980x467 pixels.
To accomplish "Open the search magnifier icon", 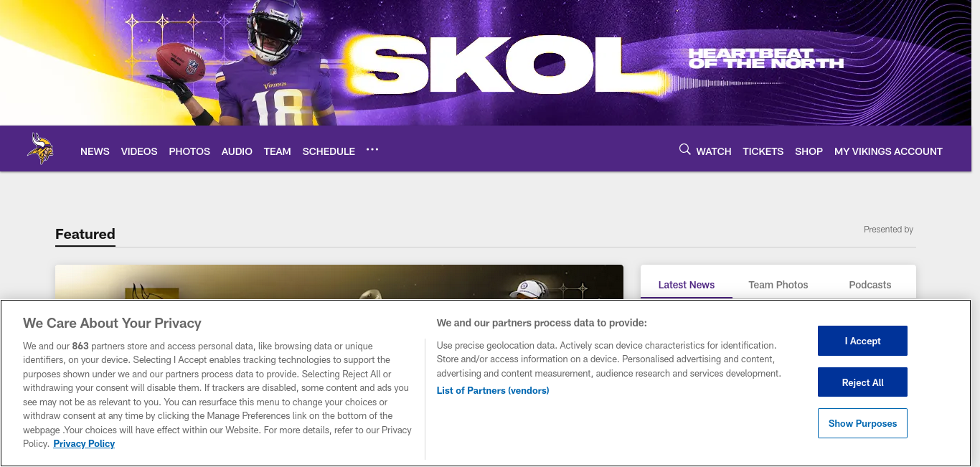I will pyautogui.click(x=684, y=149).
